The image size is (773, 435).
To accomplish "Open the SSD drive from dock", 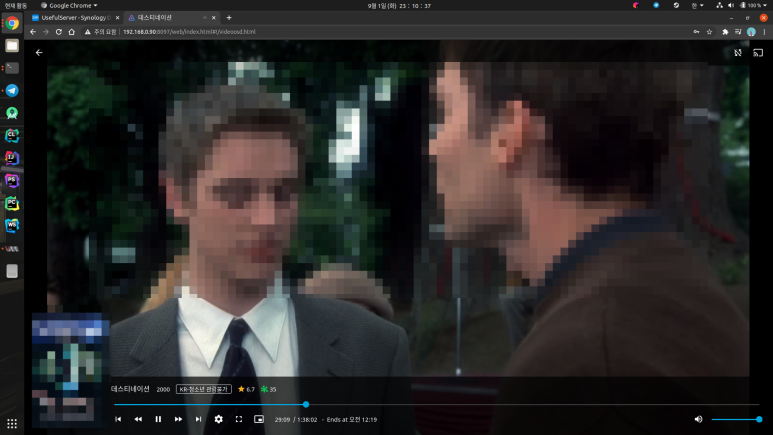I will point(12,271).
